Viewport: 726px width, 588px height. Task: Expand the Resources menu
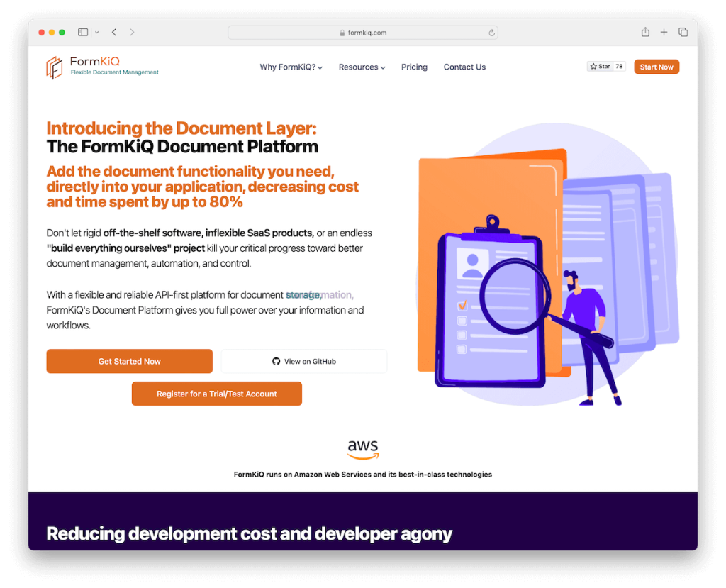pos(362,67)
